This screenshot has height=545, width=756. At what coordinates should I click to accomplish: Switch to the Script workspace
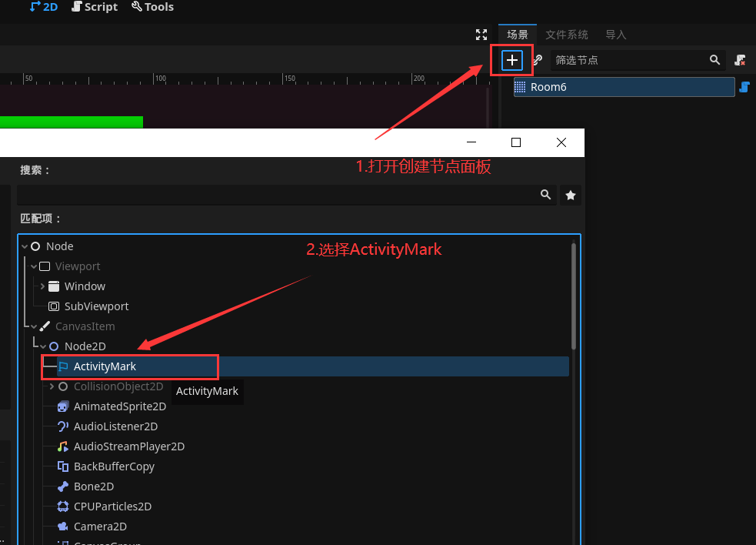(95, 7)
